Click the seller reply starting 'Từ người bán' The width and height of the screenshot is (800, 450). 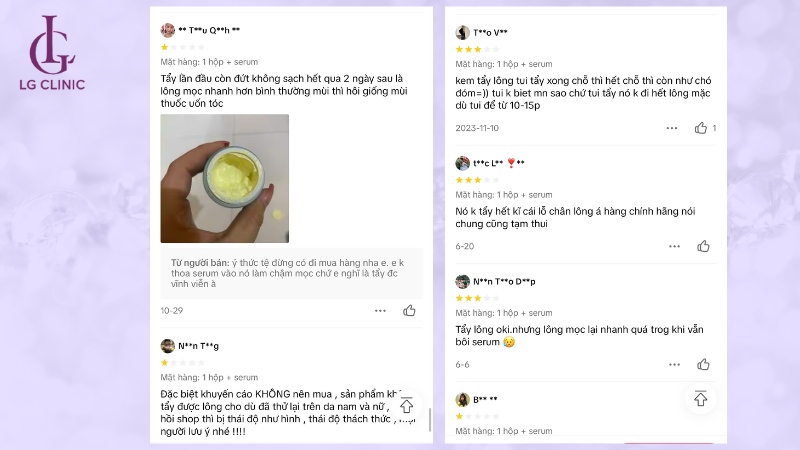click(291, 273)
